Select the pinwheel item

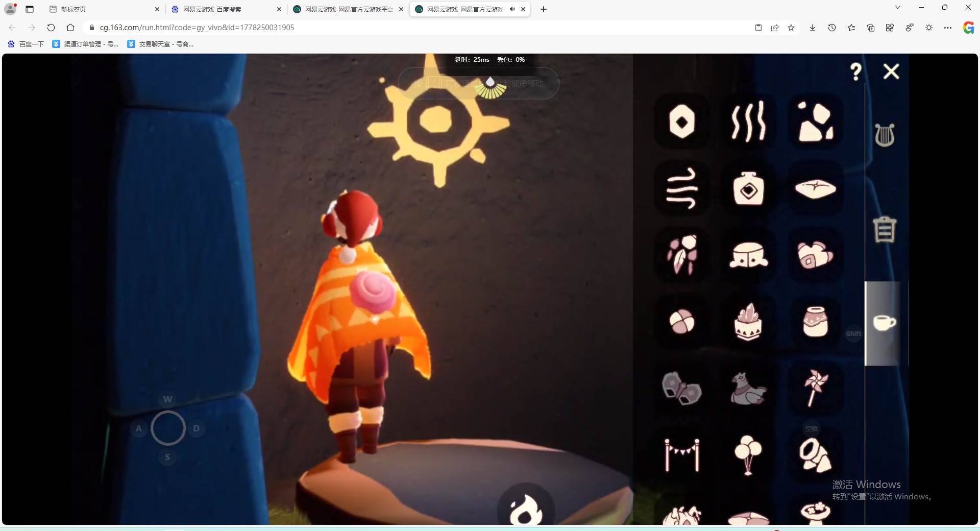coord(815,388)
